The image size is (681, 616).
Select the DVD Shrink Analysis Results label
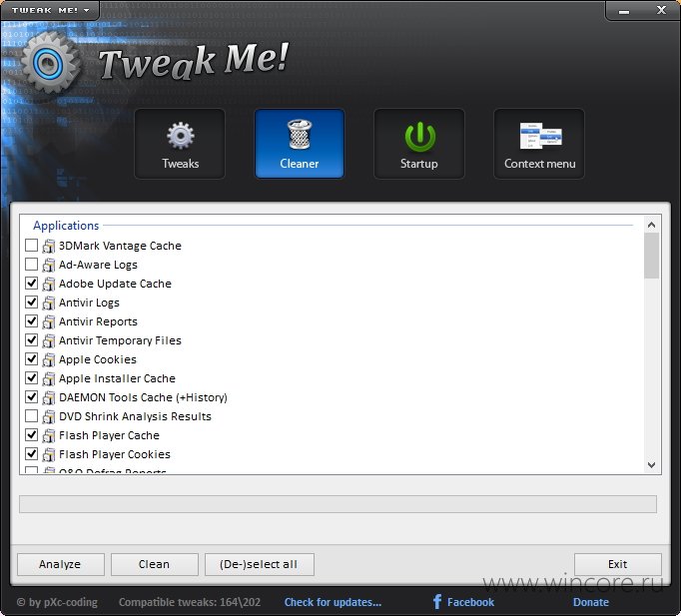pyautogui.click(x=135, y=416)
